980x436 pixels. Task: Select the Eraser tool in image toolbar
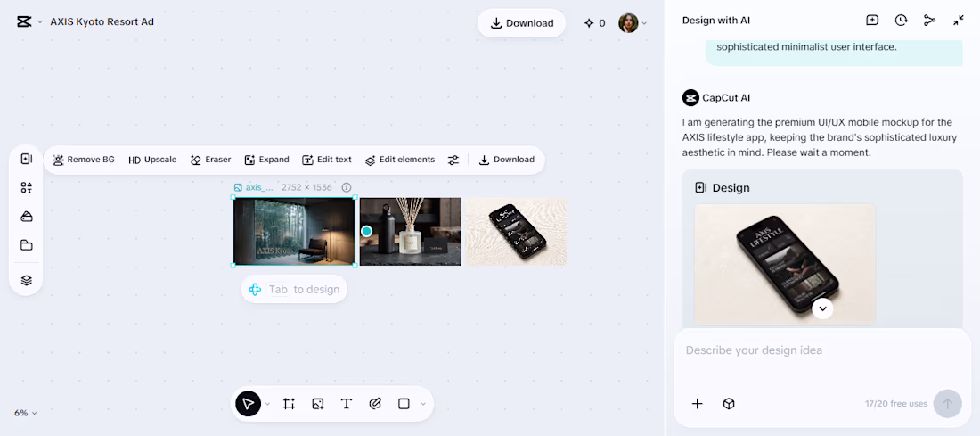click(x=210, y=160)
